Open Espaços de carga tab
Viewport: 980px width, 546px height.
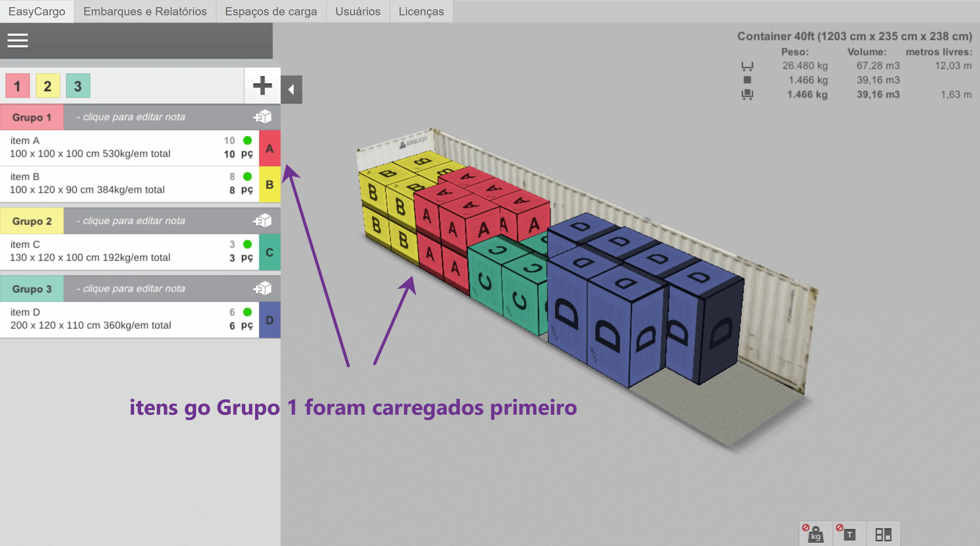[271, 11]
